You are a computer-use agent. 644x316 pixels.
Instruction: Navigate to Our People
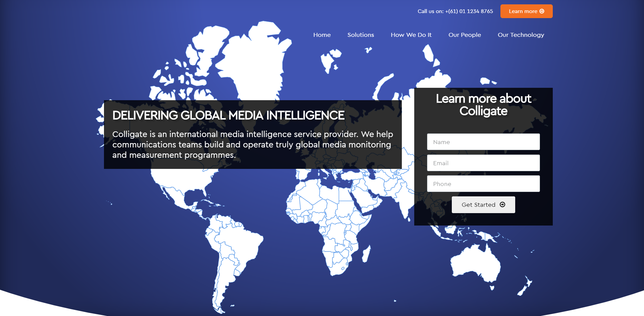[465, 35]
